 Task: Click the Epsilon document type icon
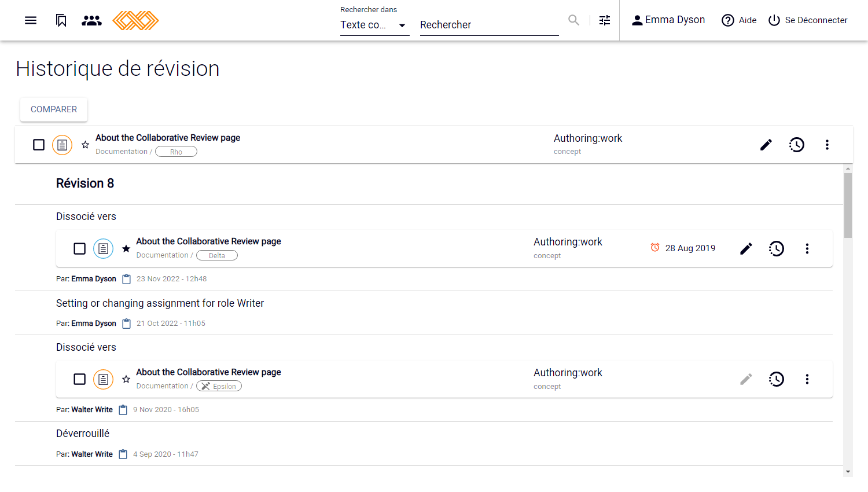coord(103,379)
